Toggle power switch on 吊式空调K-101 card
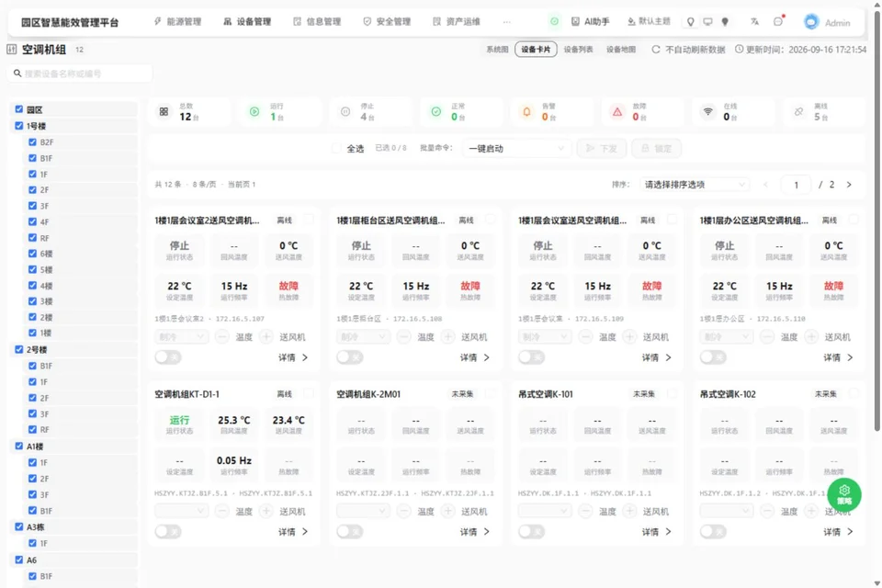 pyautogui.click(x=531, y=532)
